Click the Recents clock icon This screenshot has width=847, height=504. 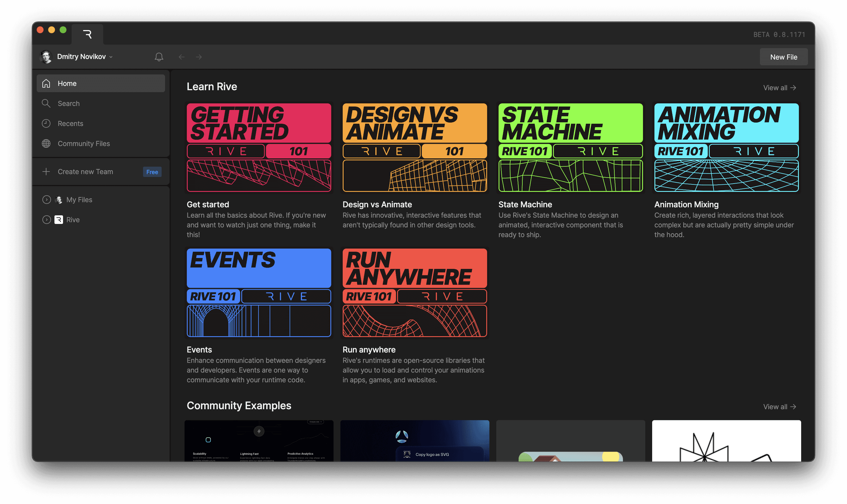pyautogui.click(x=46, y=123)
